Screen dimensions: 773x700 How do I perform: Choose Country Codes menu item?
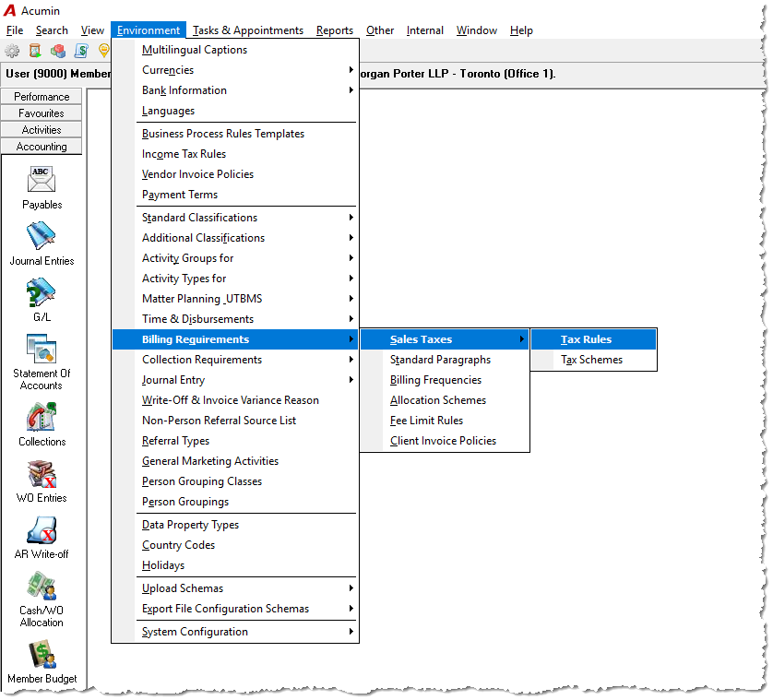(234, 545)
